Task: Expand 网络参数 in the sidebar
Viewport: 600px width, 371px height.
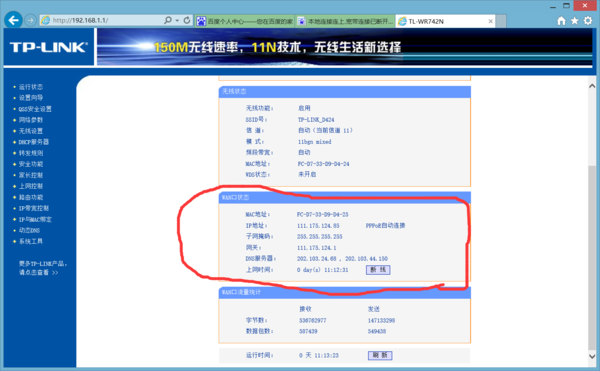Action: point(31,120)
